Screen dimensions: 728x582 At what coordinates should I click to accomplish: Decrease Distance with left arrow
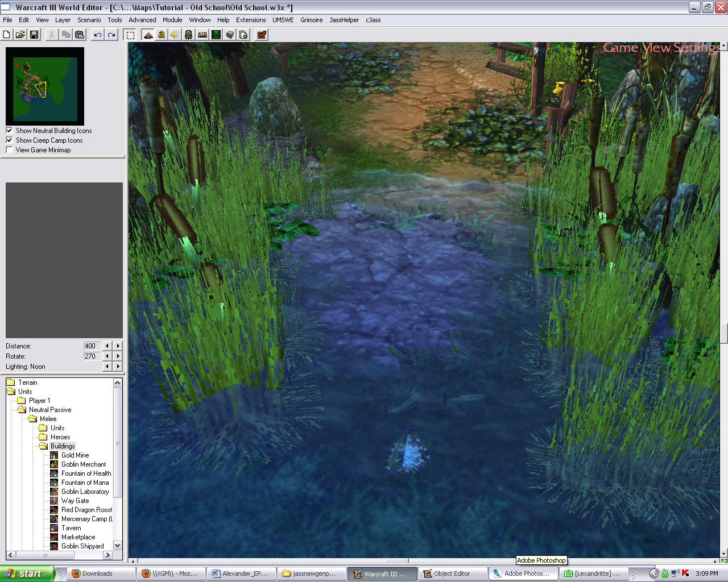(107, 346)
